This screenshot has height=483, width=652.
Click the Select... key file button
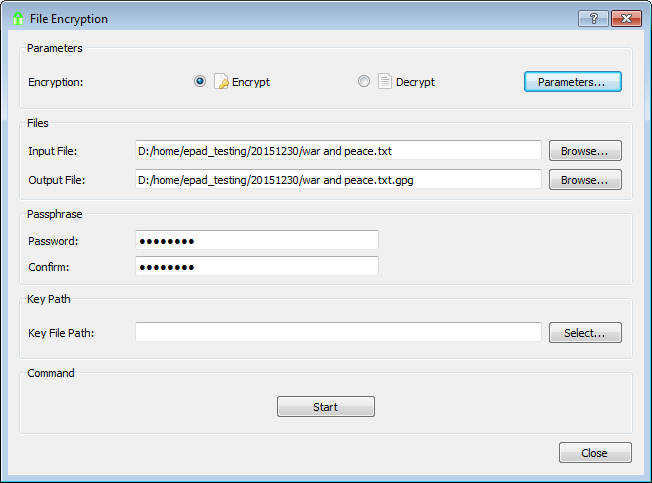pyautogui.click(x=585, y=333)
